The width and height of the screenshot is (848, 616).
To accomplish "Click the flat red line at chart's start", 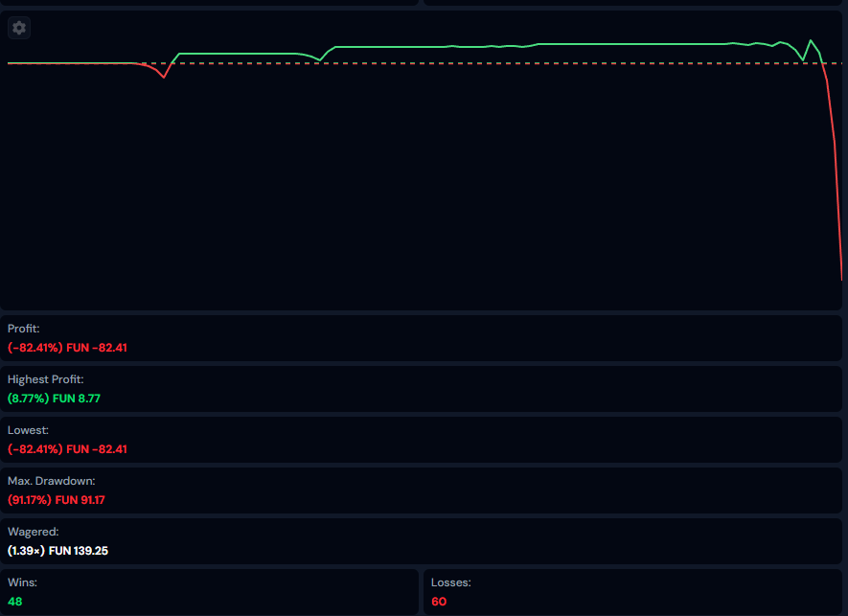I will point(67,63).
